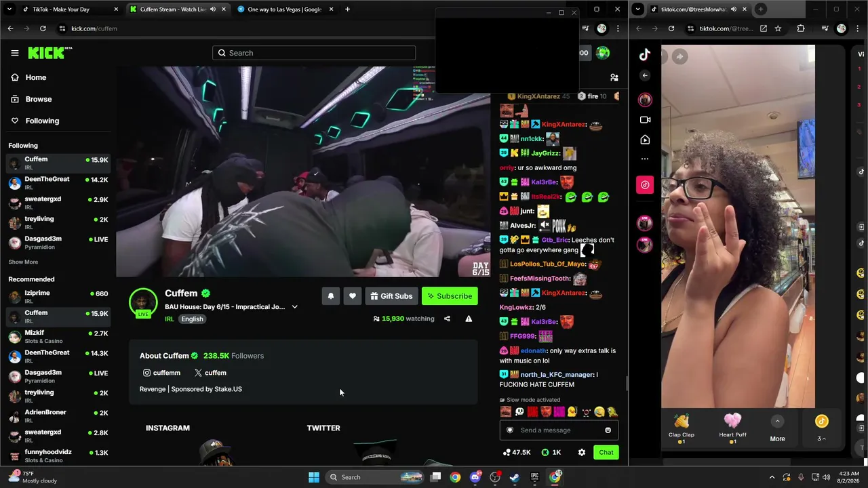
Task: Open Chrome three-dot menu in TikTok window
Action: point(857,28)
